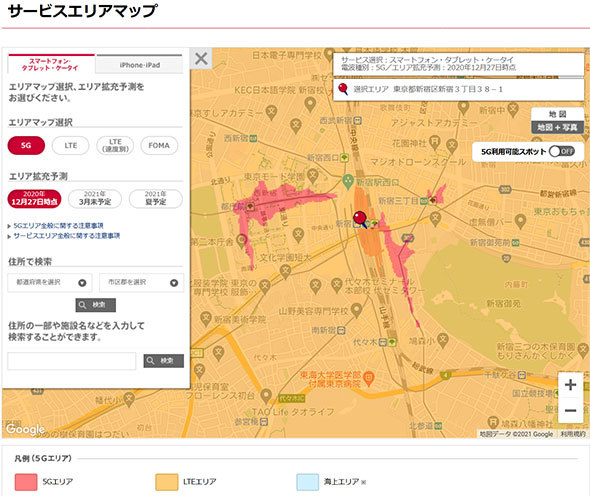
Task: Click the サービス選択 info box at map top
Action: pos(458,64)
